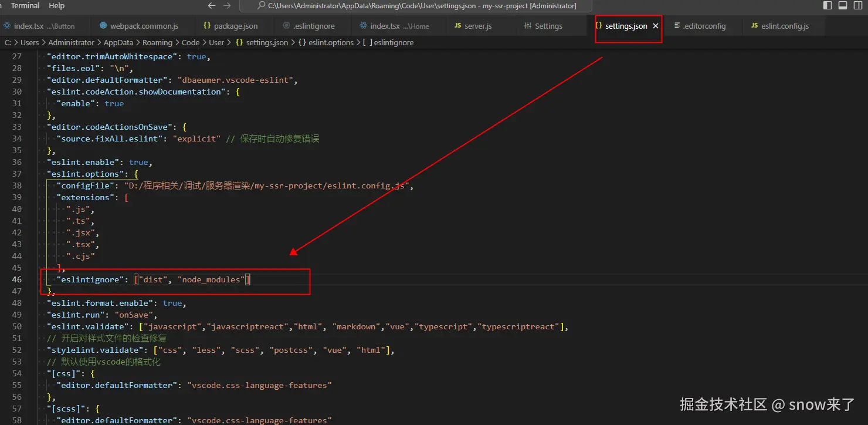Click the ".tsx" extension entry
The image size is (868, 425).
coord(80,244)
